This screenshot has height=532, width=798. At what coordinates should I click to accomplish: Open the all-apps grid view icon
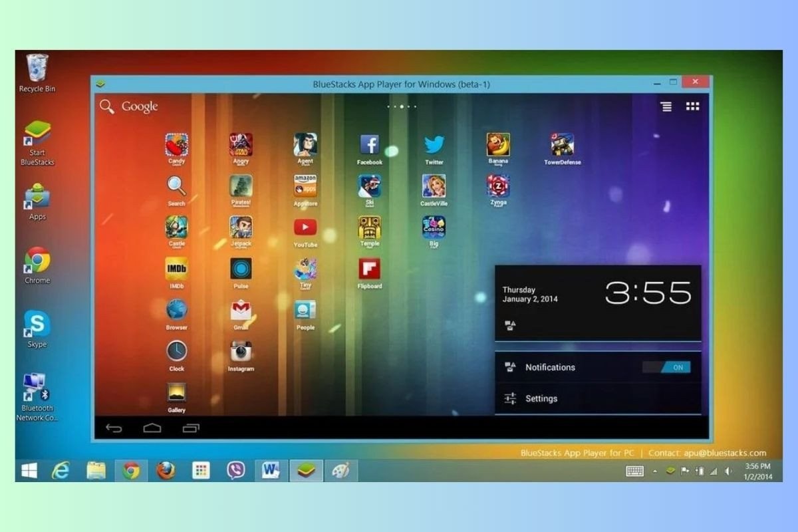692,106
